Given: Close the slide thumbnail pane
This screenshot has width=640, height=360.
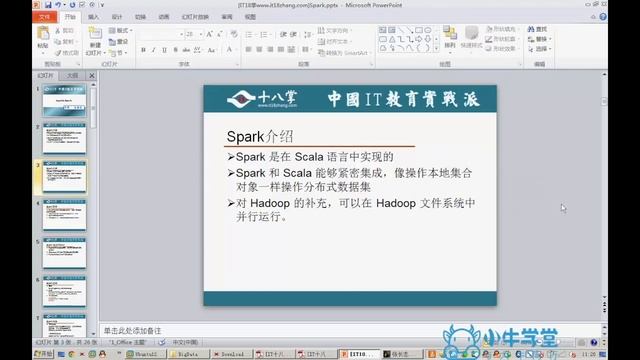Looking at the screenshot, I should click(92, 76).
